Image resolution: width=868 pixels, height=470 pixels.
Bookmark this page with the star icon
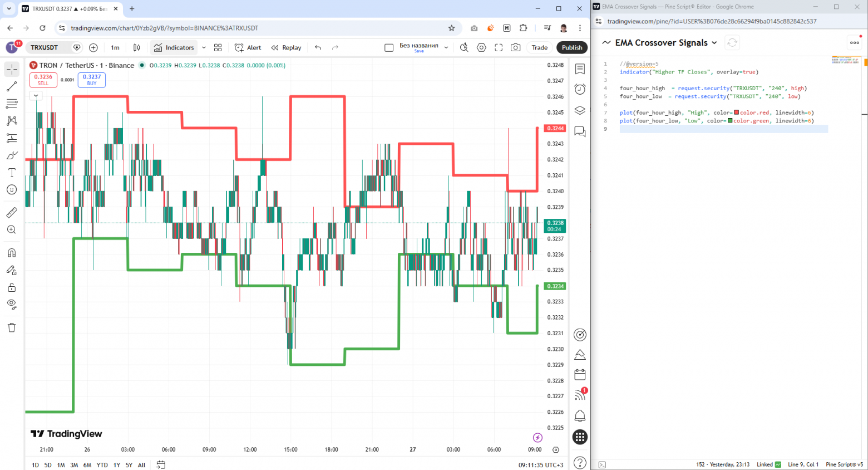tap(452, 28)
